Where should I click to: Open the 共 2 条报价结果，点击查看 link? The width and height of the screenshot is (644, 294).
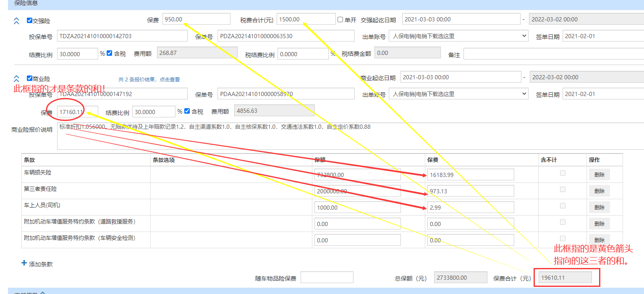pyautogui.click(x=149, y=79)
